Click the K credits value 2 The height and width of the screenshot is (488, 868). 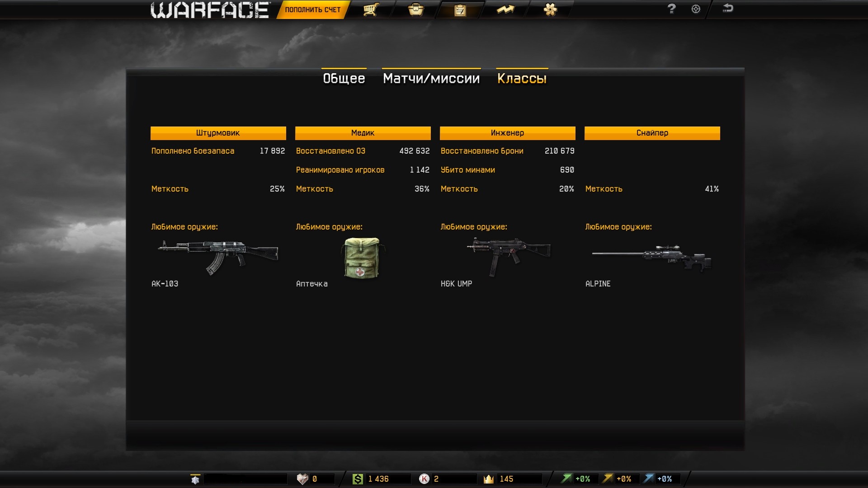[436, 479]
